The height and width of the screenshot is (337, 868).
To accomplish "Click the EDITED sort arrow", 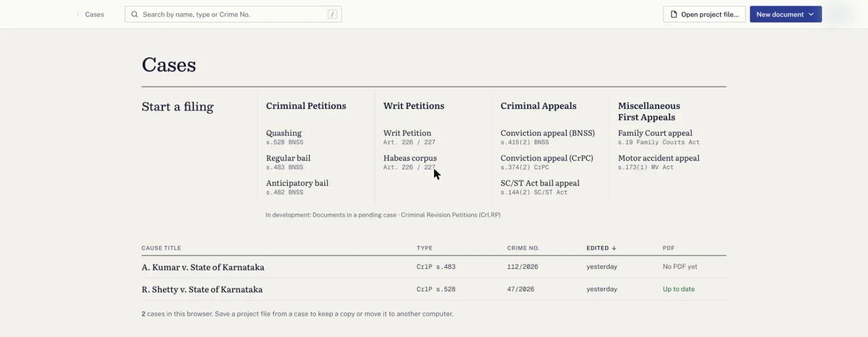I will tap(614, 248).
